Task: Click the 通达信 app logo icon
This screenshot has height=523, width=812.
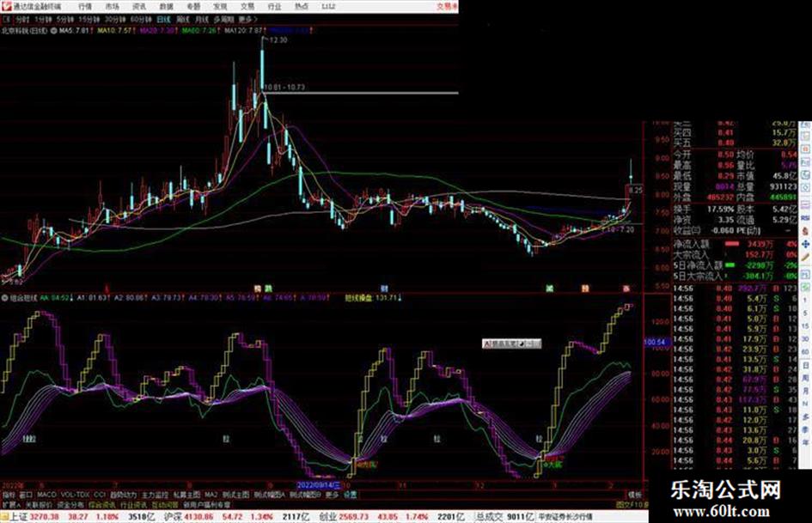Action: (x=6, y=6)
